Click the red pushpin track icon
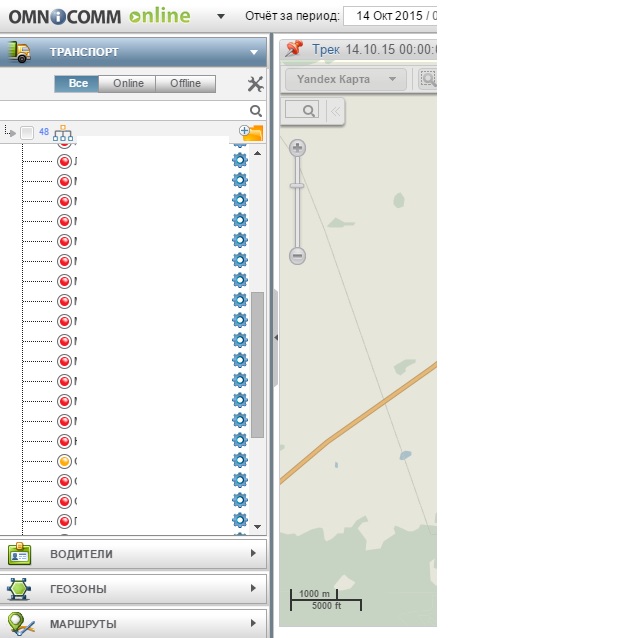The image size is (630, 638). click(x=294, y=48)
